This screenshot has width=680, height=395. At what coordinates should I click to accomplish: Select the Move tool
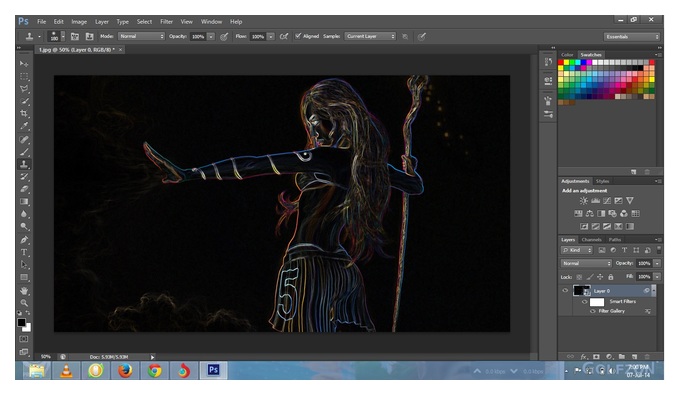(24, 64)
